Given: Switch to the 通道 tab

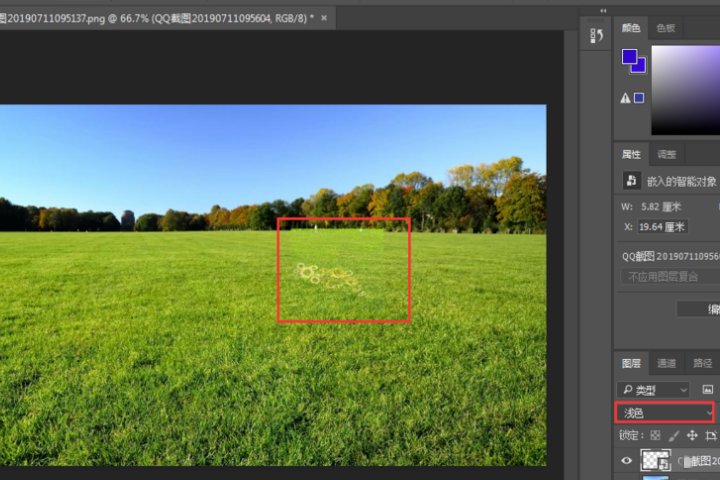Looking at the screenshot, I should [x=666, y=364].
